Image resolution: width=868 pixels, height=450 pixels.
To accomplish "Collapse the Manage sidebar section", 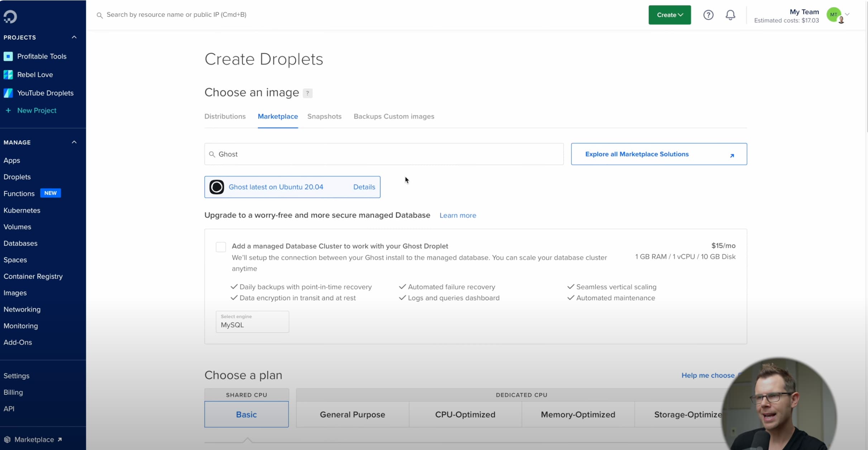I will (74, 142).
